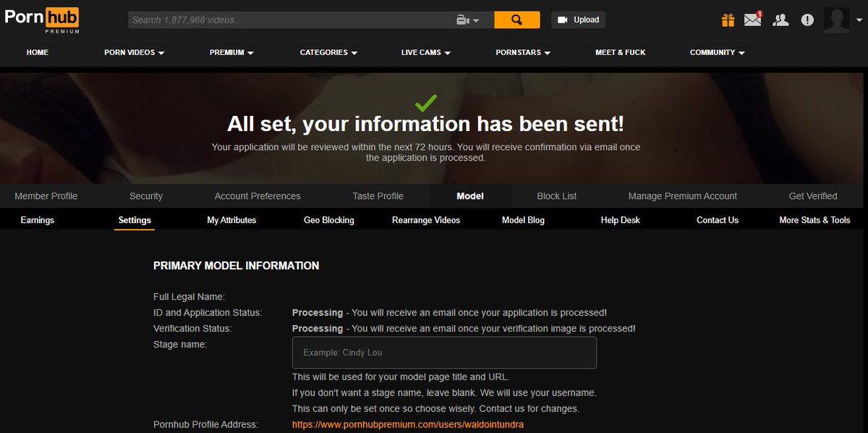Click the orange search magnifier button
Image resolution: width=868 pixels, height=433 pixels.
click(x=516, y=20)
